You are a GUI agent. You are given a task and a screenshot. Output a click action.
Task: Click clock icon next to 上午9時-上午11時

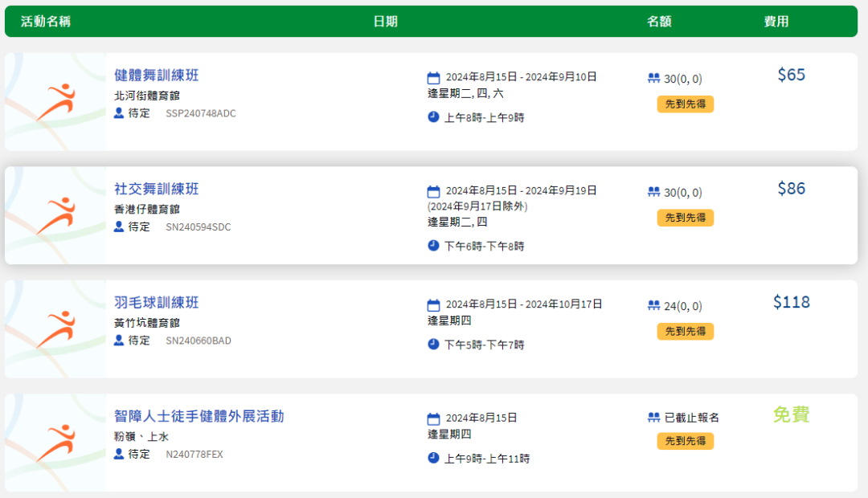(x=433, y=458)
